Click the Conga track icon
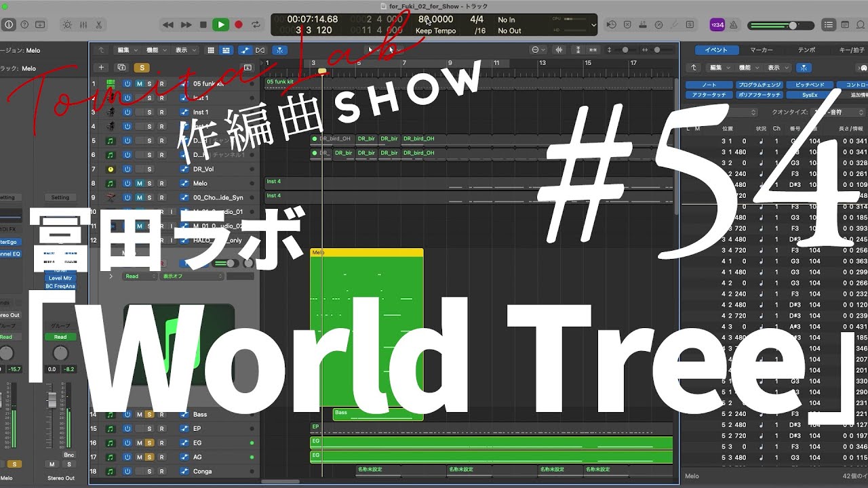 [x=111, y=471]
